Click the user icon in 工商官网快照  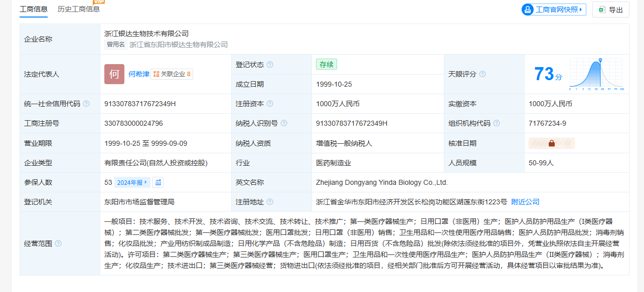[528, 10]
